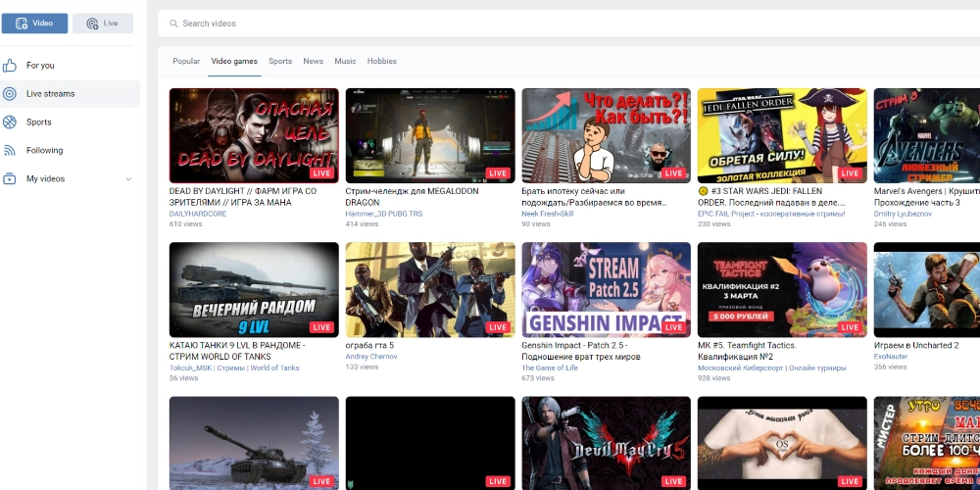The image size is (980, 490).
Task: Focus the Search videos input field
Action: tap(490, 24)
